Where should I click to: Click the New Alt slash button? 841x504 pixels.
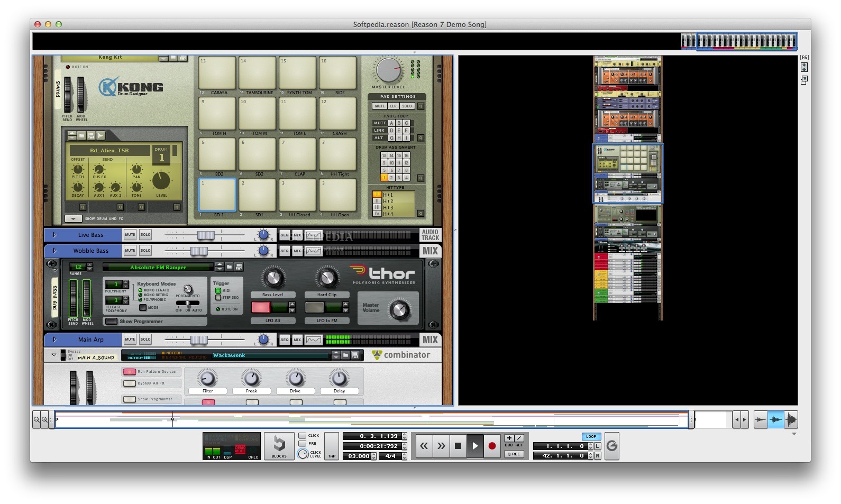tap(519, 438)
